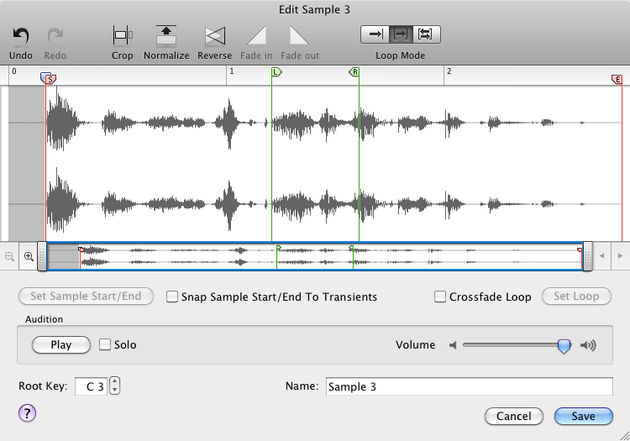Zoom in the waveform view
Image resolution: width=630 pixels, height=441 pixels.
pos(29,256)
